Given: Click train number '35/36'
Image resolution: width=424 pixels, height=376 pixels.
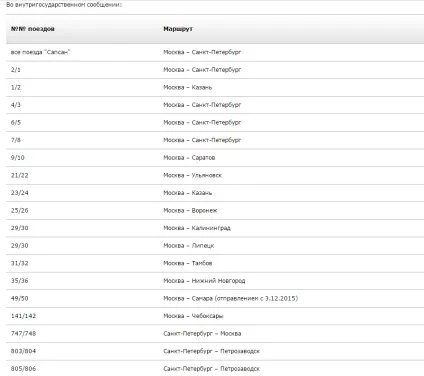Looking at the screenshot, I should [x=20, y=281].
